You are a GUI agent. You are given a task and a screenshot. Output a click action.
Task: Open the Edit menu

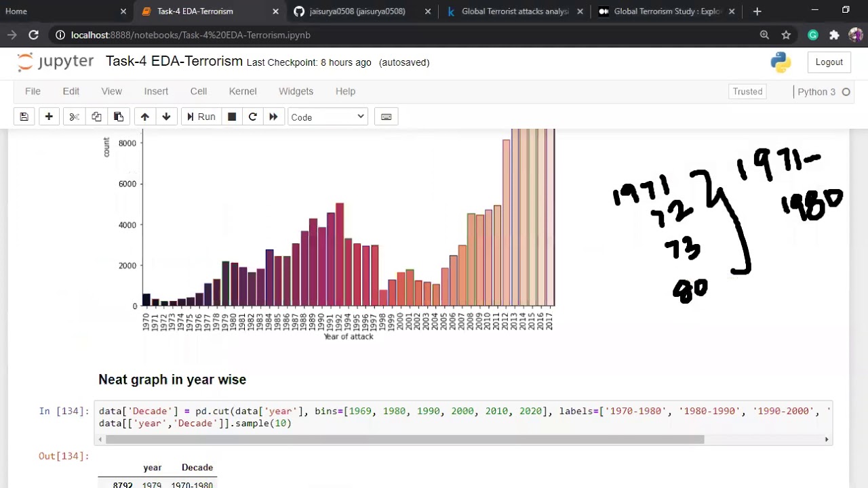point(71,91)
